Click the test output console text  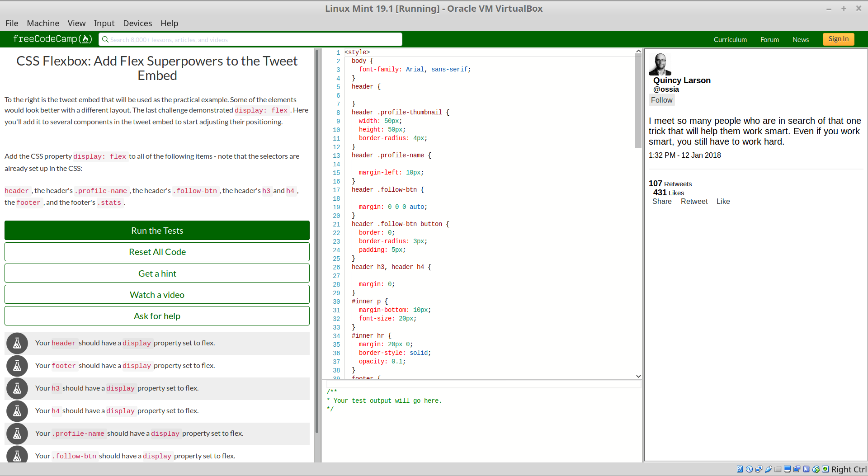(384, 401)
